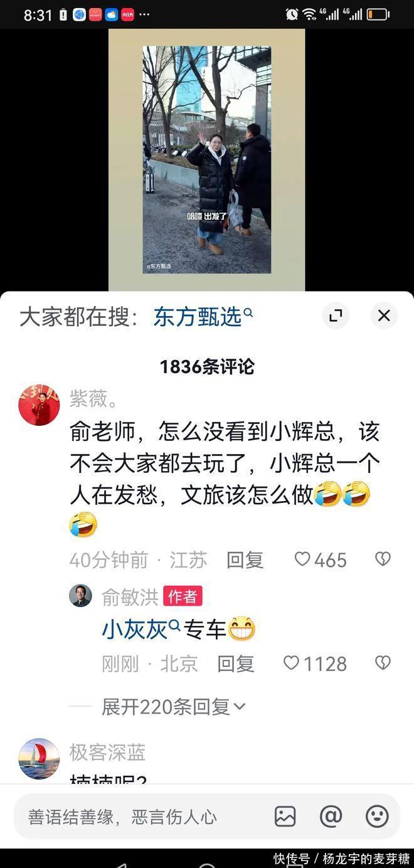Tap the video preview above the comments

207,160
